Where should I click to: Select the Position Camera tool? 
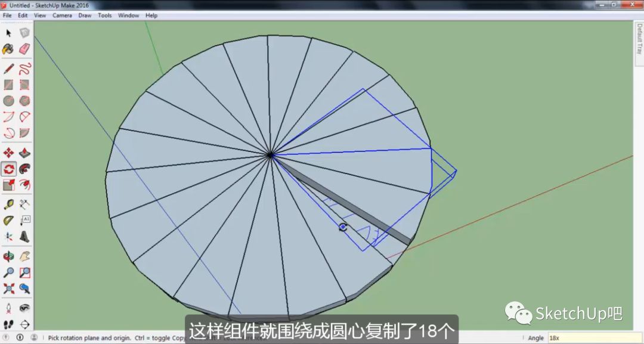8,308
